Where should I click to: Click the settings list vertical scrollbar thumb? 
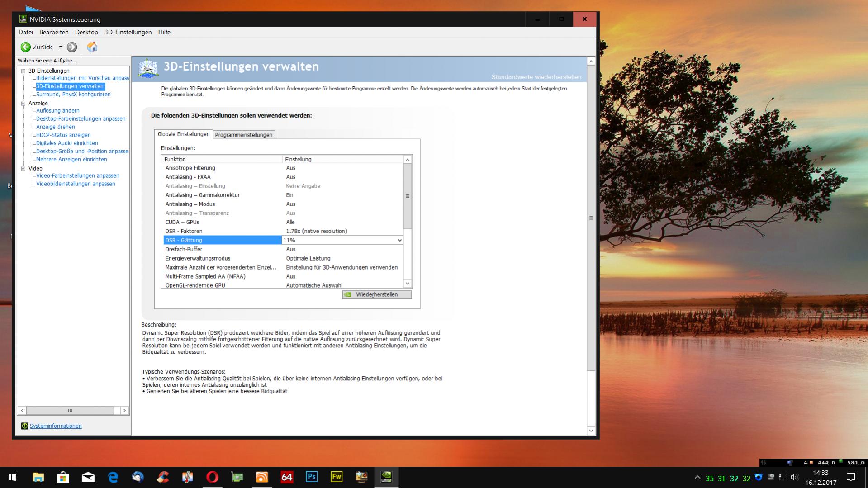408,196
